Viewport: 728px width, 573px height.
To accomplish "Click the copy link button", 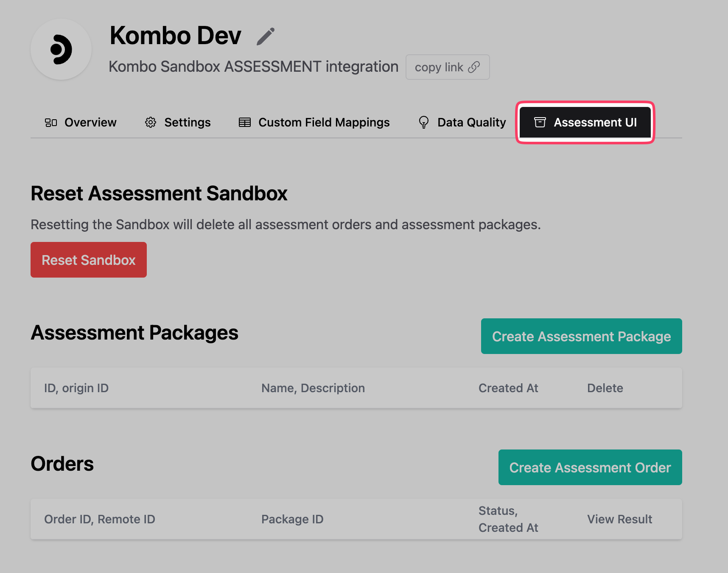I will click(448, 67).
